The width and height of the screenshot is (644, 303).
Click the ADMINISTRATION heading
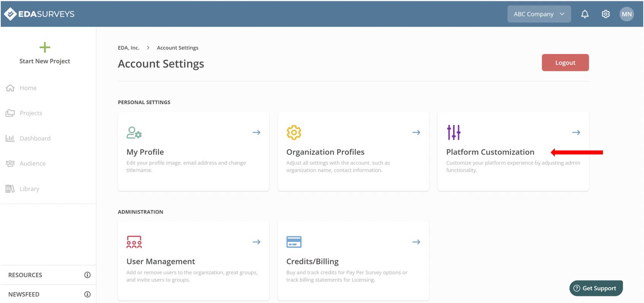click(140, 212)
